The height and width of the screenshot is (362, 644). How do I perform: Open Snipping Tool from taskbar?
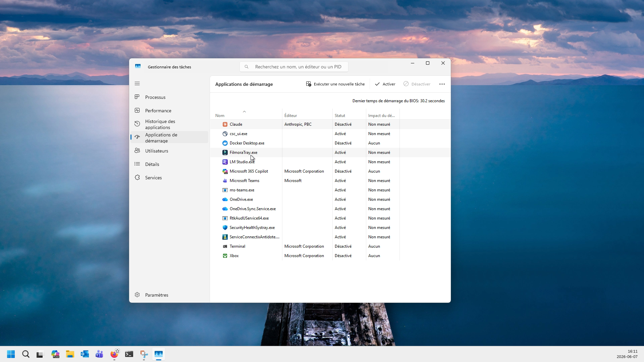pyautogui.click(x=144, y=354)
